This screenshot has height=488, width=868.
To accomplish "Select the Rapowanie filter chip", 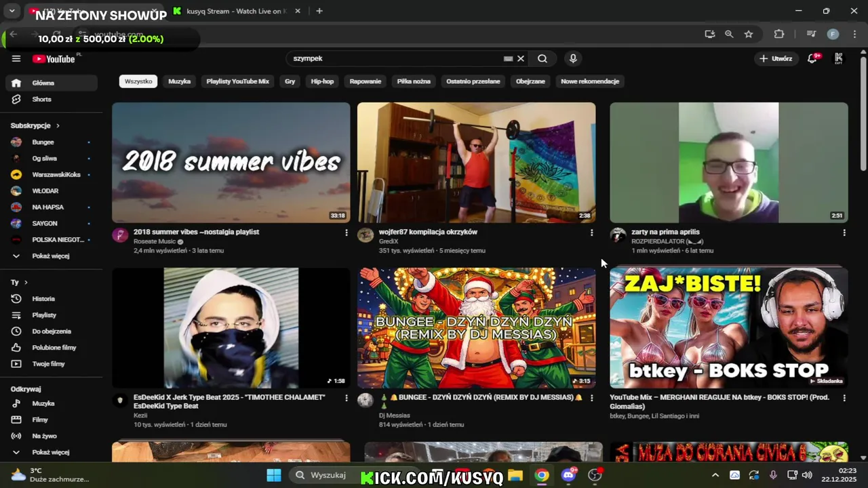I will pos(366,81).
